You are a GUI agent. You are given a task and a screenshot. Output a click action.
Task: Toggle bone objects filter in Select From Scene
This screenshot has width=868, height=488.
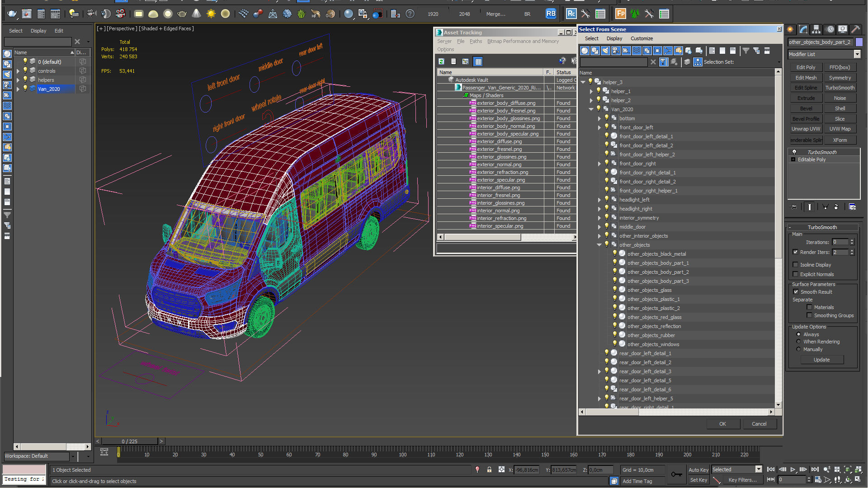668,51
